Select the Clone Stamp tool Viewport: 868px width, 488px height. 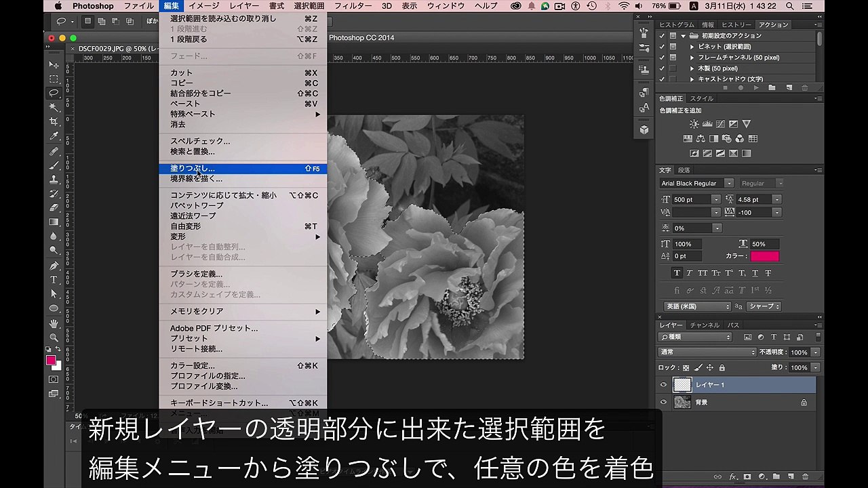point(54,180)
